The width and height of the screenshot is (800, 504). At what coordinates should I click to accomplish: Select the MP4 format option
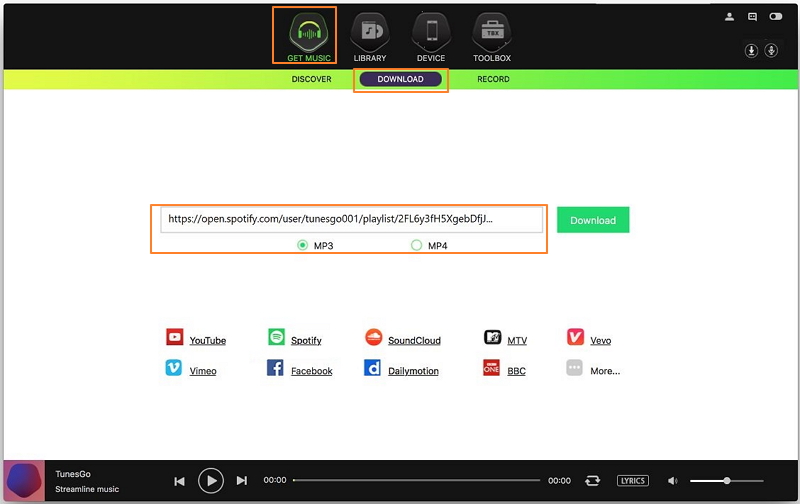417,245
